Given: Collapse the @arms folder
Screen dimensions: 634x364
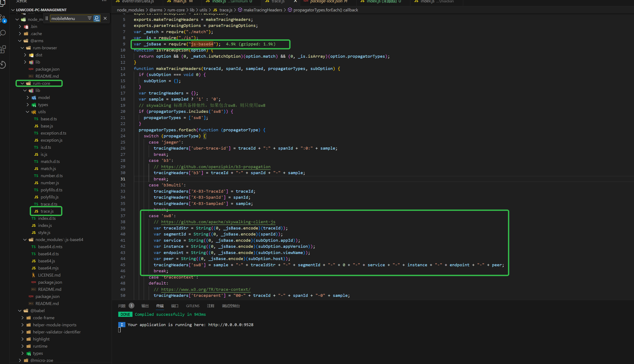Looking at the screenshot, I should 20,41.
